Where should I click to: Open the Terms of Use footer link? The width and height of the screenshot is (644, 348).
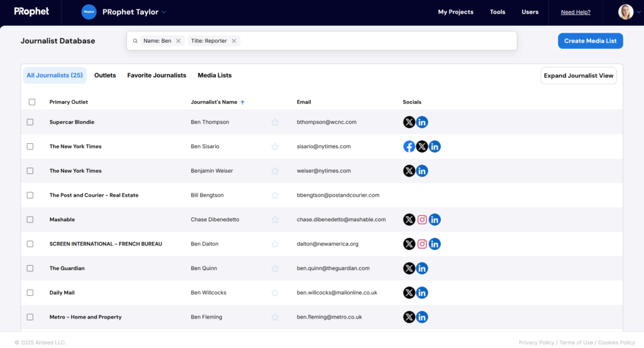coord(576,342)
